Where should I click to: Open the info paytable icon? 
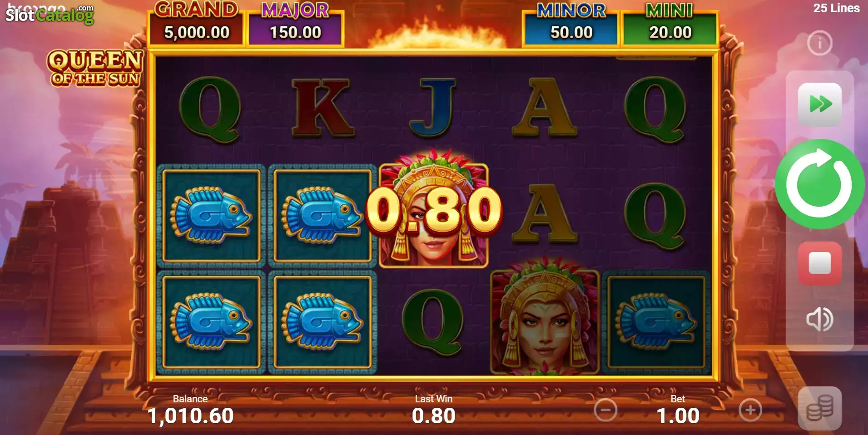coord(820,44)
